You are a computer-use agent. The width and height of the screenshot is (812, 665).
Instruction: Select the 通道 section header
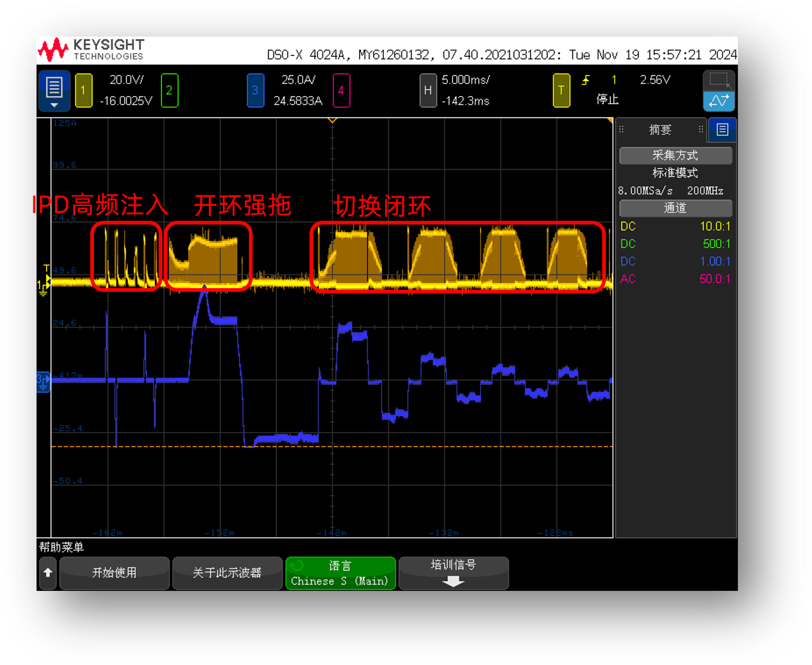[x=675, y=208]
